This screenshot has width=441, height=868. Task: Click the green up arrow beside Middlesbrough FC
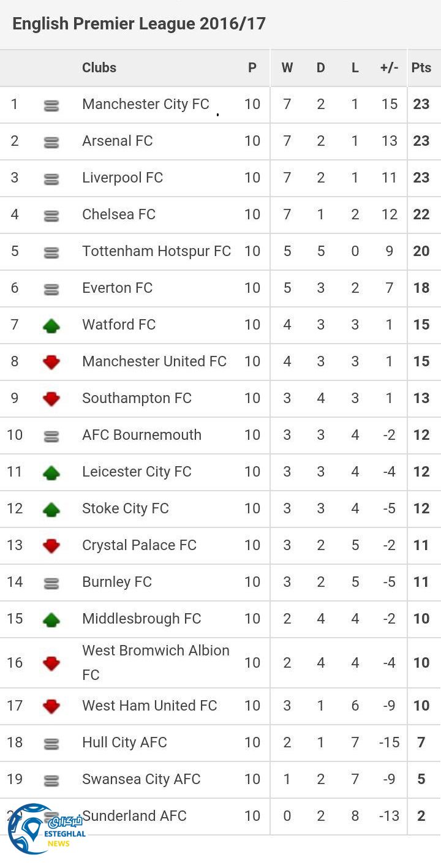click(51, 619)
